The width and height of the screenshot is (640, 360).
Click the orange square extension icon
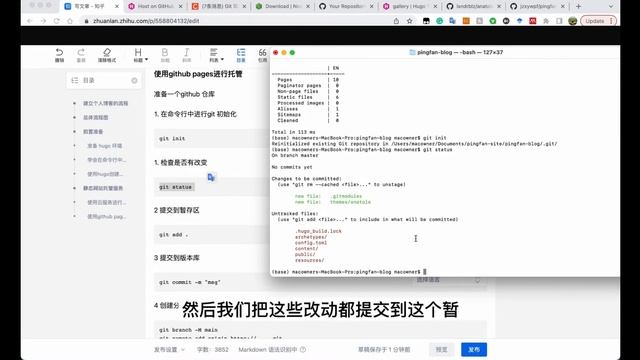pyautogui.click(x=466, y=21)
